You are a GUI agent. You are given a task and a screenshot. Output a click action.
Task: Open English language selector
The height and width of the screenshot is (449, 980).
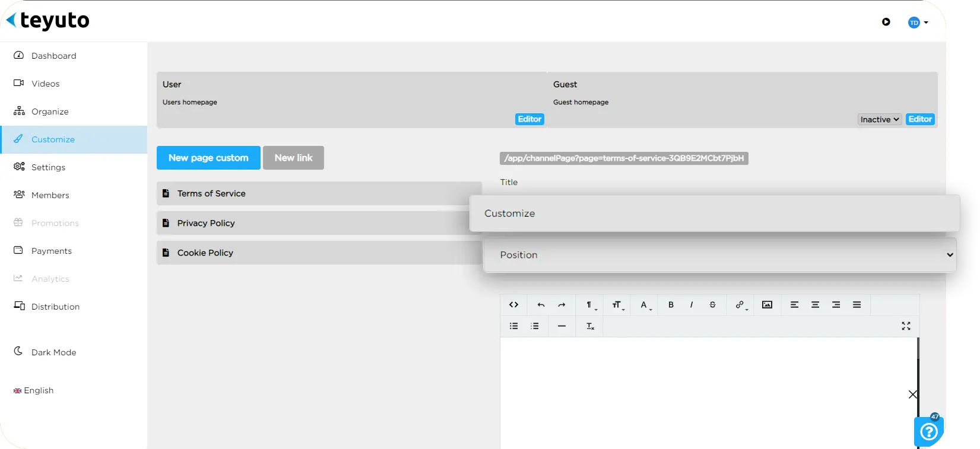[34, 390]
